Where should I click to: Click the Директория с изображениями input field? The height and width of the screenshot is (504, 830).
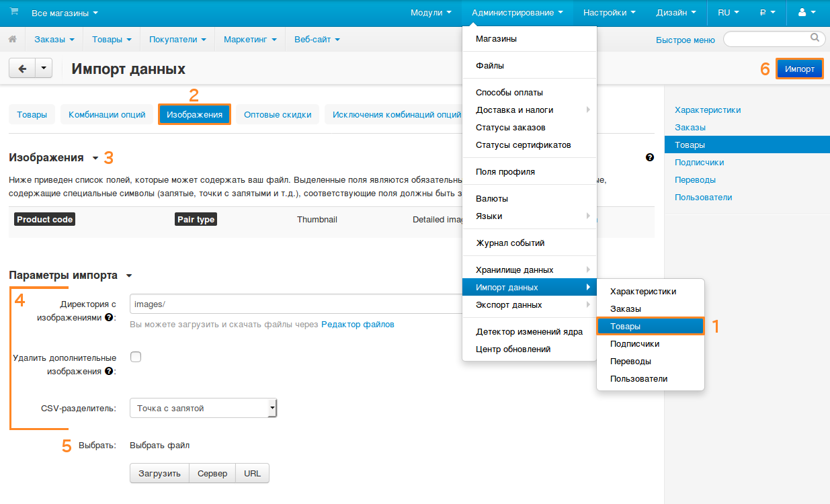tap(296, 304)
